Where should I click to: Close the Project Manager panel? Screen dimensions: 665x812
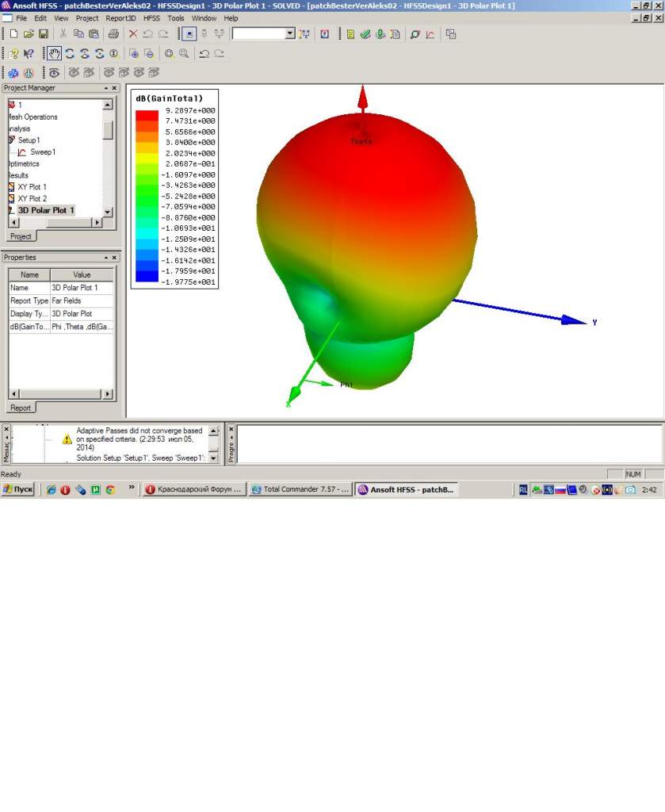(x=114, y=88)
